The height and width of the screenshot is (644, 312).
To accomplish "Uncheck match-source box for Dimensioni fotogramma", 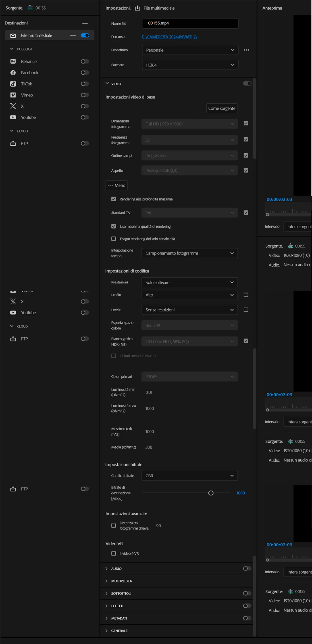I will 246,123.
